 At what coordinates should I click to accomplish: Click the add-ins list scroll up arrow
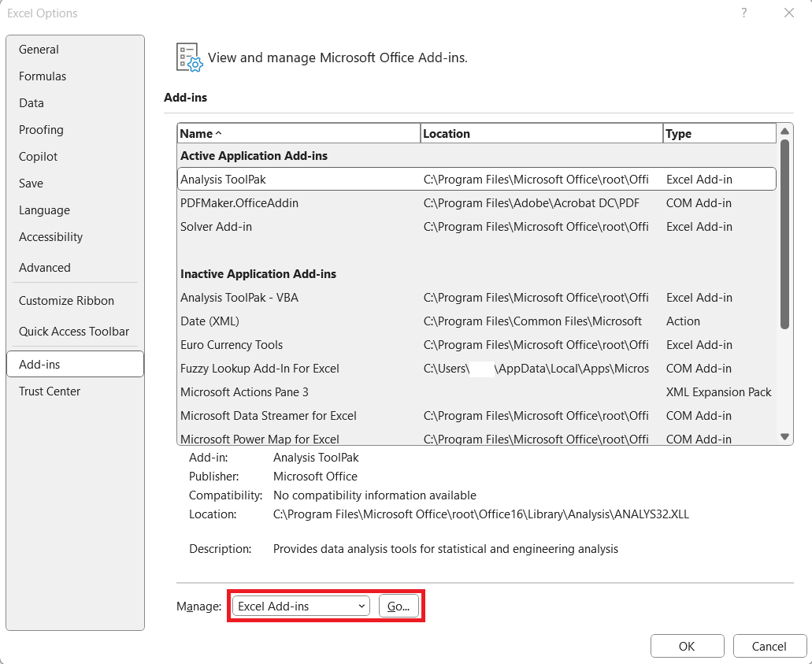784,132
